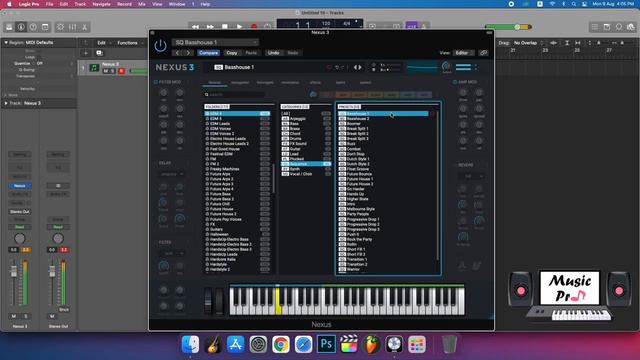640x360 pixels.
Task: Collapse the Region MIDI Defaults disclosure triangle
Action: click(x=6, y=42)
